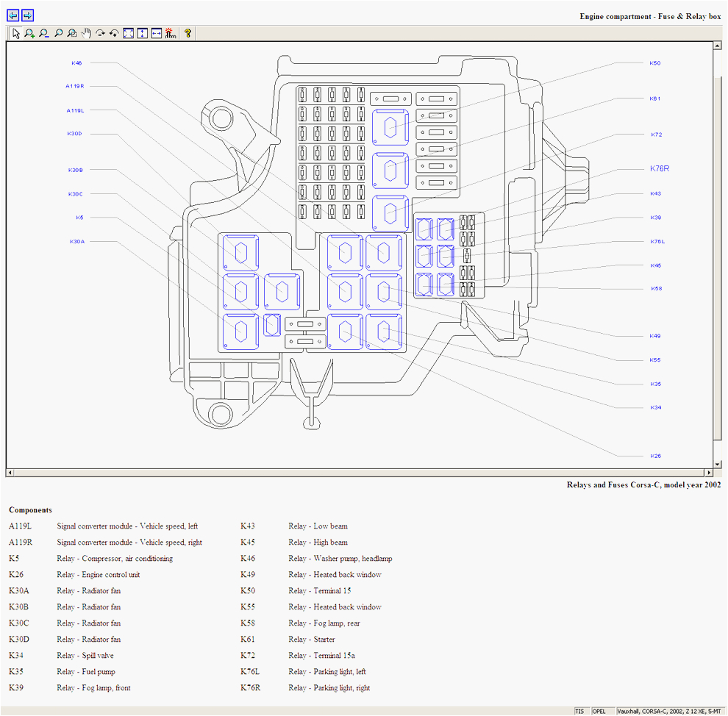The height and width of the screenshot is (716, 728).
Task: Fit the diagram to window height
Action: pos(142,33)
